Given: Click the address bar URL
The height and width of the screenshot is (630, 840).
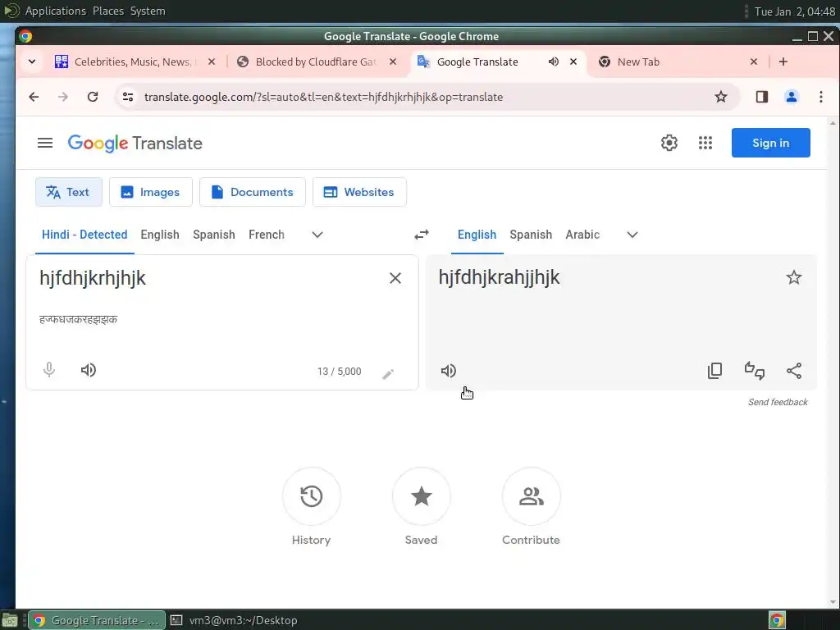Looking at the screenshot, I should (323, 97).
